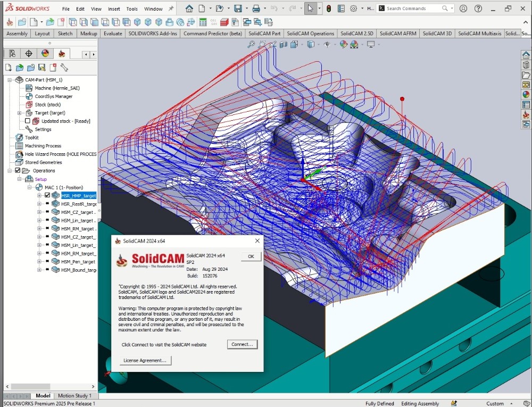
Task: Toggle the Updated stock checkbox
Action: click(28, 121)
